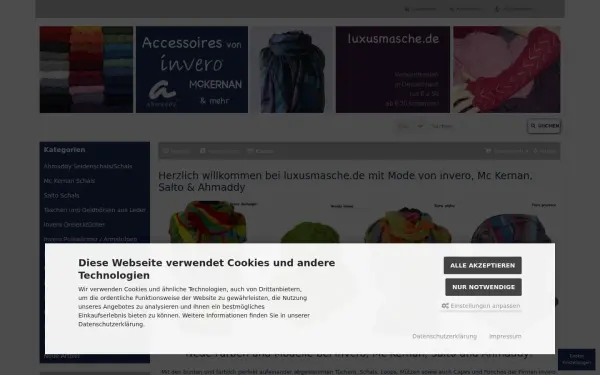Click the Kategorien sidebar heading
The width and height of the screenshot is (600, 375).
(x=64, y=150)
